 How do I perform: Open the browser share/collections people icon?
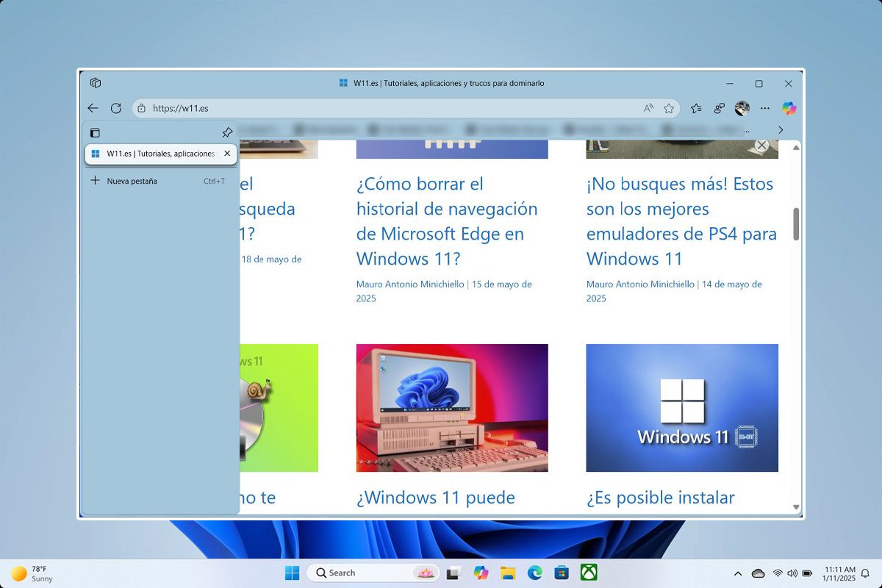pyautogui.click(x=720, y=108)
